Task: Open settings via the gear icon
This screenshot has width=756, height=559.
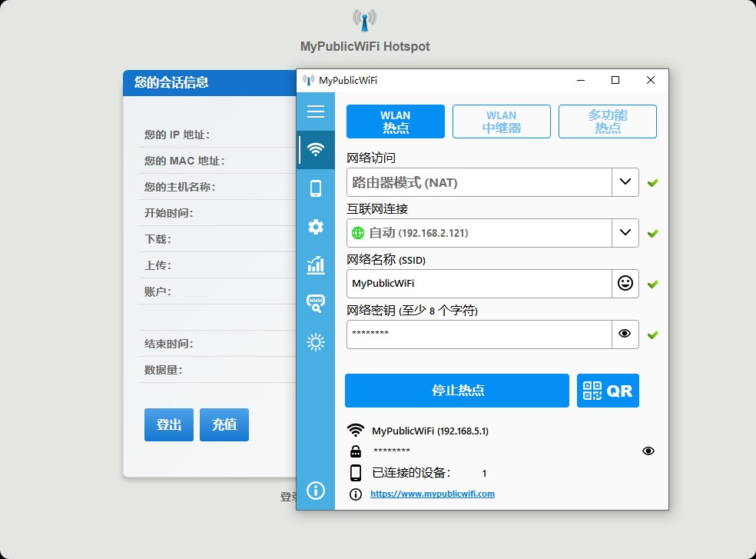Action: 315,226
